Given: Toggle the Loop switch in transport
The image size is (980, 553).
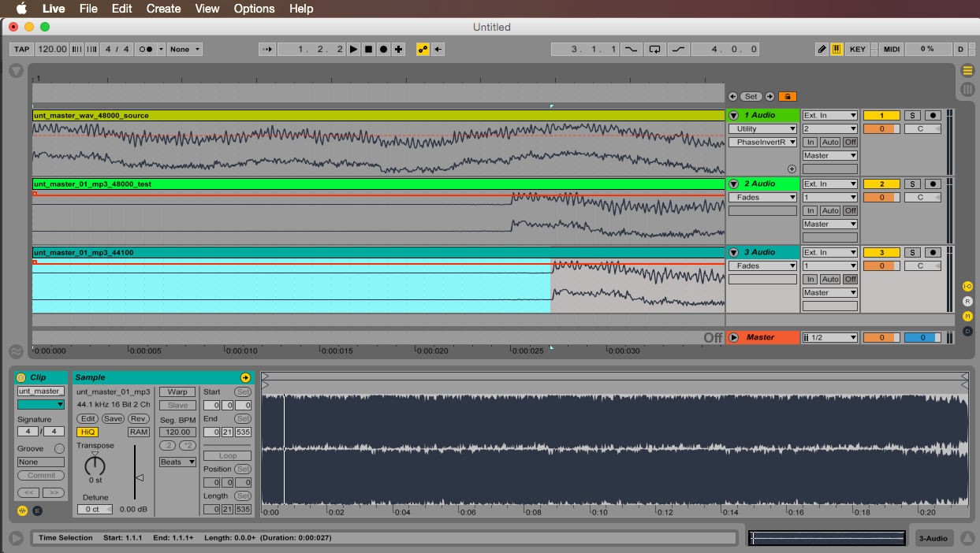Looking at the screenshot, I should (654, 49).
